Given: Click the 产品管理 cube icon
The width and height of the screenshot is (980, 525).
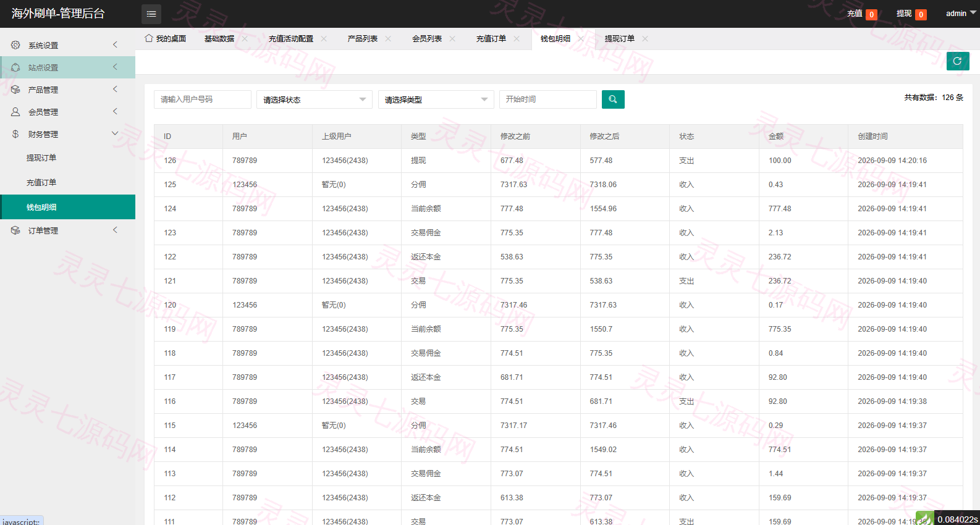Looking at the screenshot, I should (x=15, y=90).
